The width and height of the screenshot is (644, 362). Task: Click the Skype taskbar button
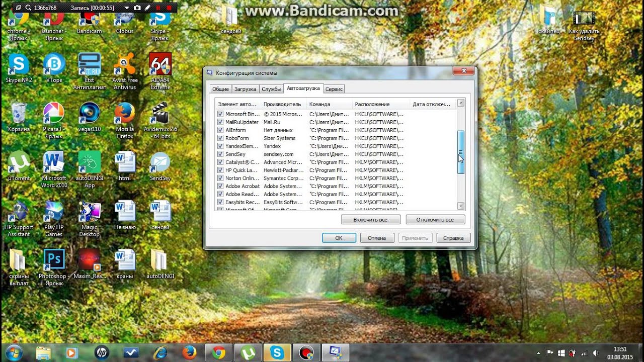coord(276,352)
